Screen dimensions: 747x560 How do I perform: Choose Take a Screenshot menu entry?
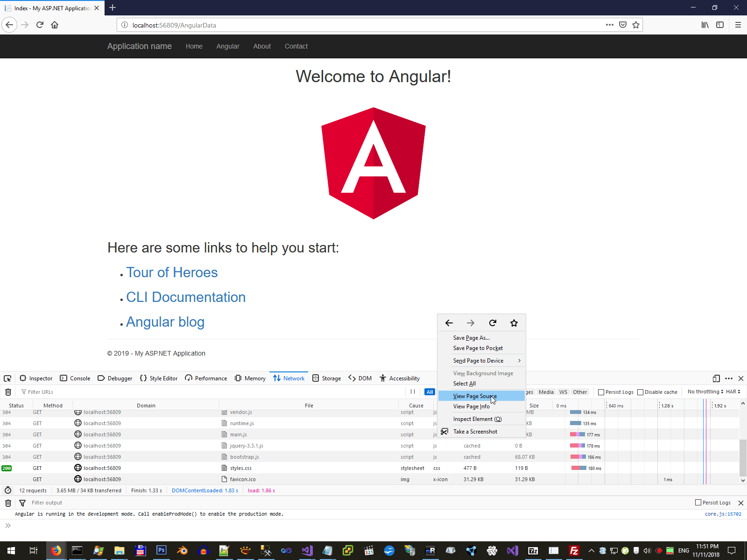pyautogui.click(x=481, y=432)
